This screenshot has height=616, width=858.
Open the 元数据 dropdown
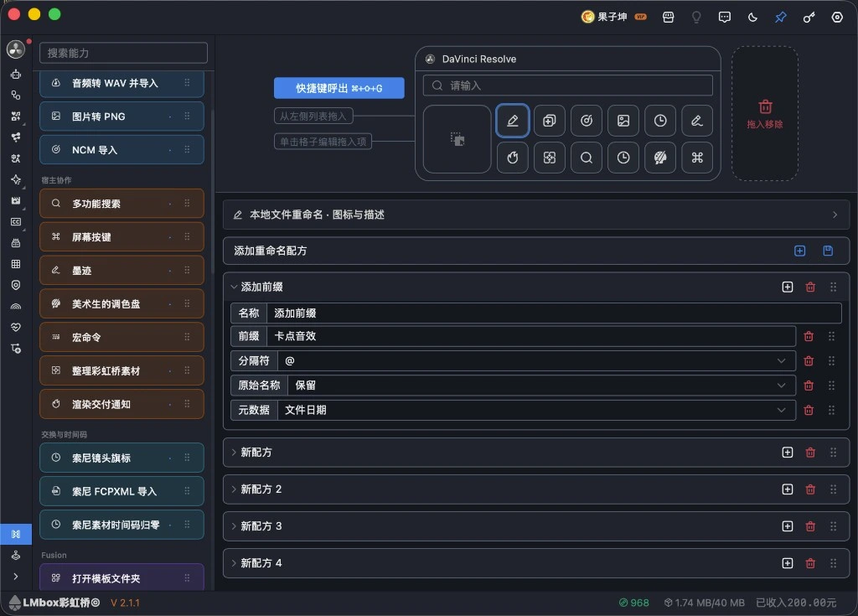tap(536, 410)
